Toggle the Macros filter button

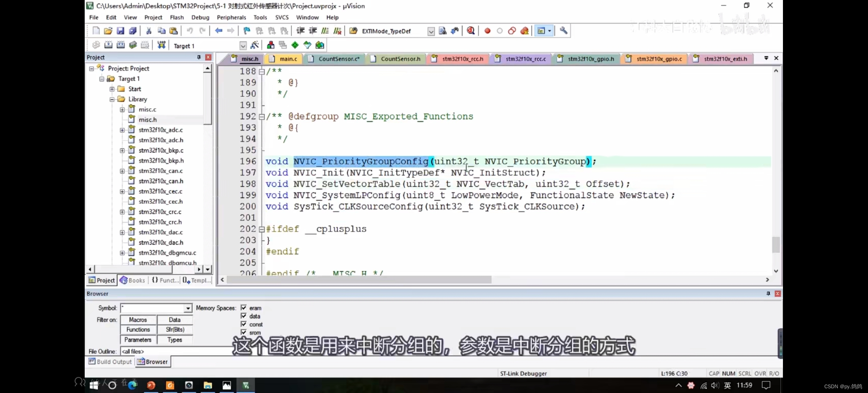(138, 319)
